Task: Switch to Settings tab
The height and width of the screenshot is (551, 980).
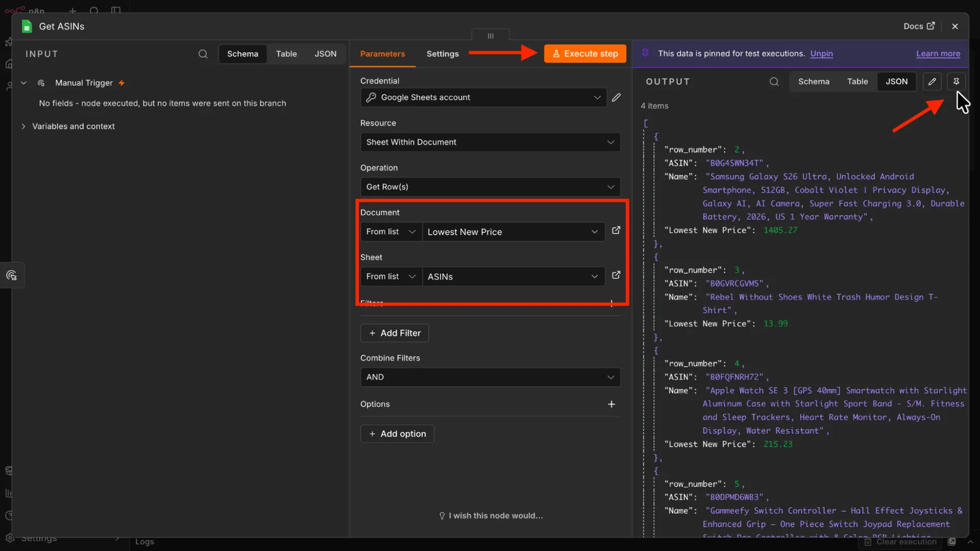Action: tap(443, 54)
